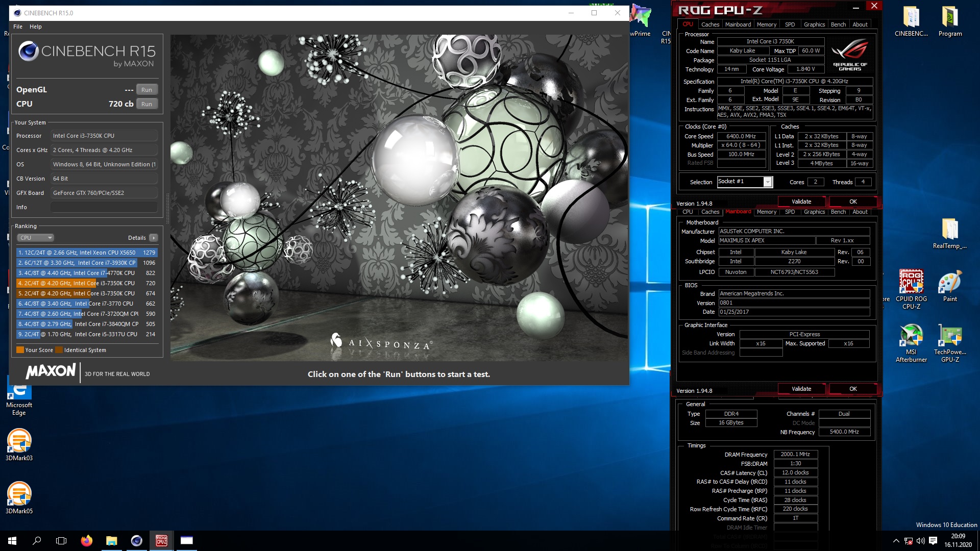Switch to Memory tab in top CPU-Z window
This screenshot has height=551, width=980.
(766, 24)
